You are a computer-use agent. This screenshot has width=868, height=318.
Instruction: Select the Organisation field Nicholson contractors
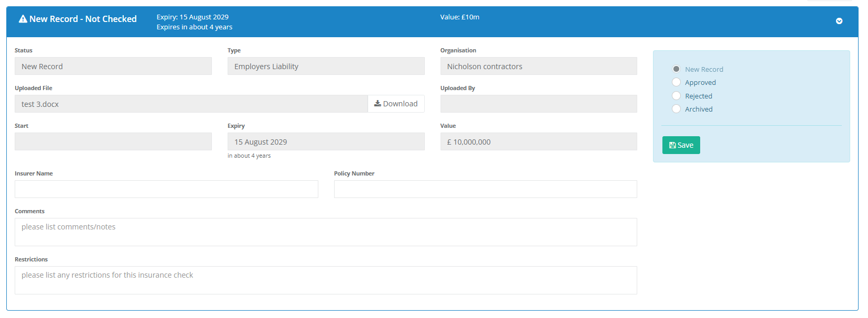click(538, 67)
